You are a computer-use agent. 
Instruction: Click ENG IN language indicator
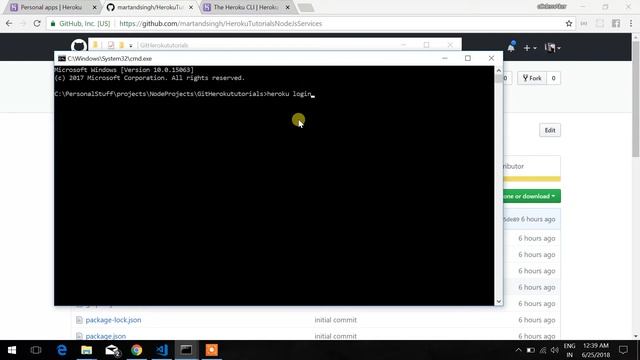[569, 350]
